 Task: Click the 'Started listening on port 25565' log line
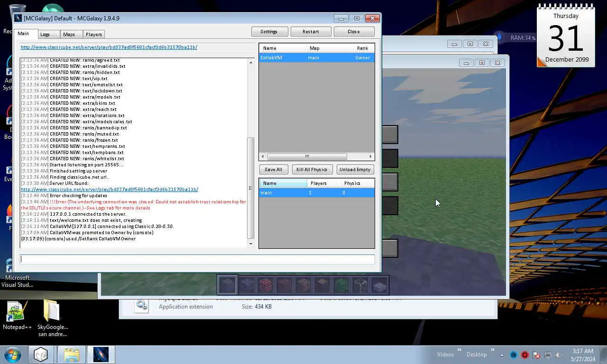[72, 164]
